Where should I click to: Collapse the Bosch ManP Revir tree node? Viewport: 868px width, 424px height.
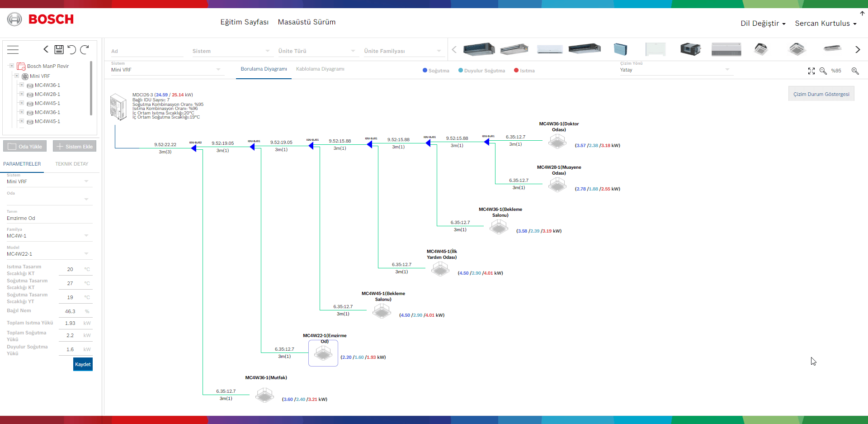coord(12,66)
